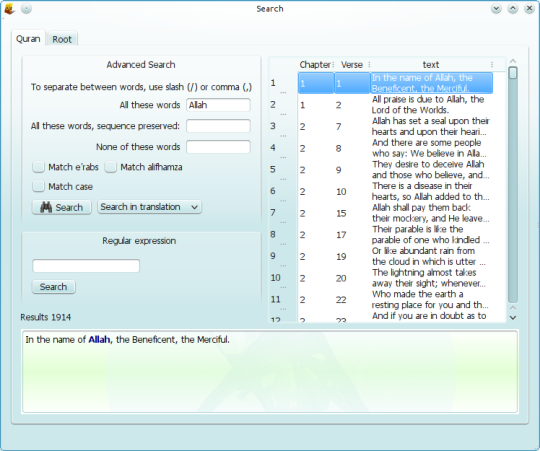Enable the Match e'rabs checkbox
540x451 pixels.
[39, 167]
